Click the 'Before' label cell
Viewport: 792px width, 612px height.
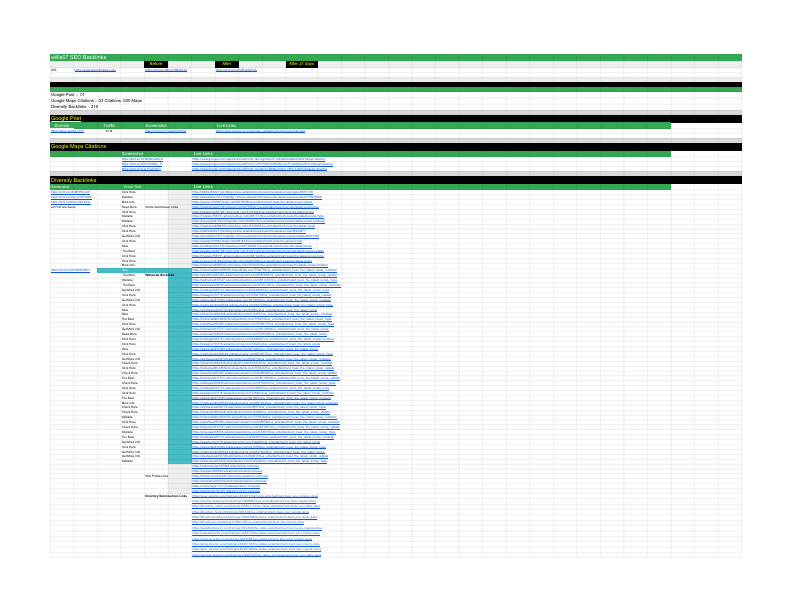coord(156,64)
